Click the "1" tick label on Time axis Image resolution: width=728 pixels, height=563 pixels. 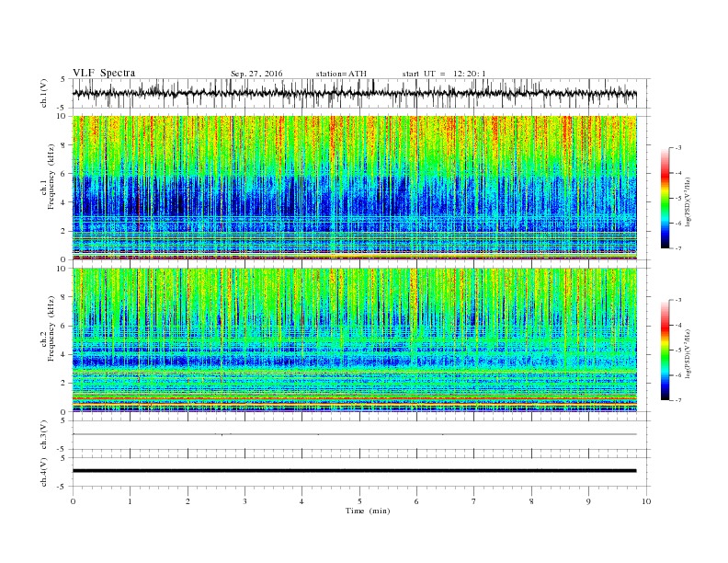coord(130,501)
